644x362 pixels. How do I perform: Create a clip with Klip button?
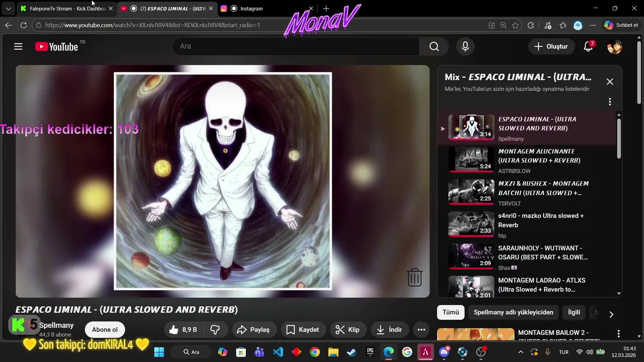coord(348,330)
